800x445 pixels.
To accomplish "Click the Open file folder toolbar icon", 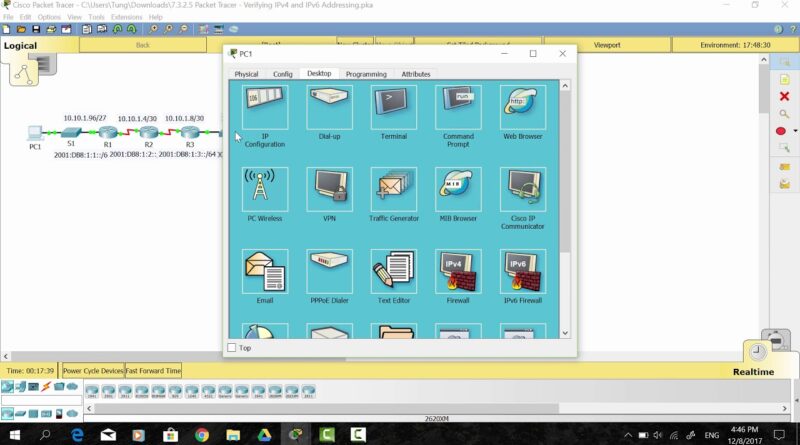I will pyautogui.click(x=21, y=30).
